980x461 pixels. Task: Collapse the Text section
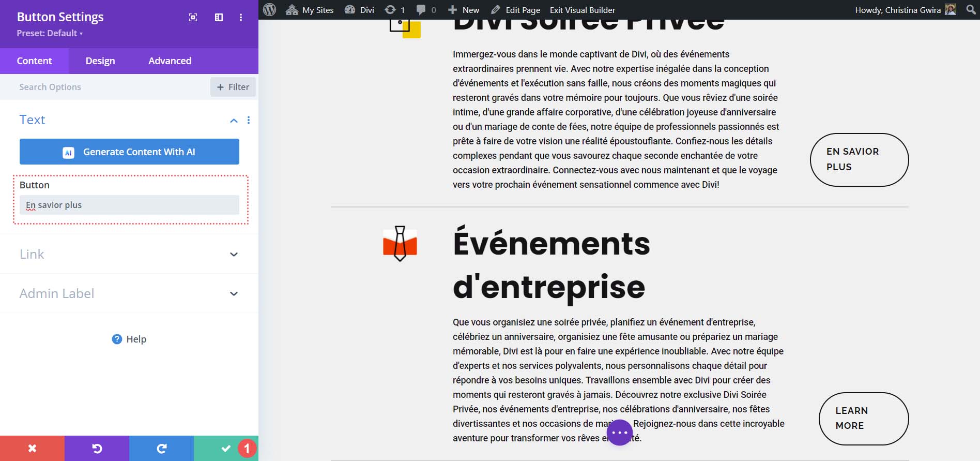tap(234, 121)
